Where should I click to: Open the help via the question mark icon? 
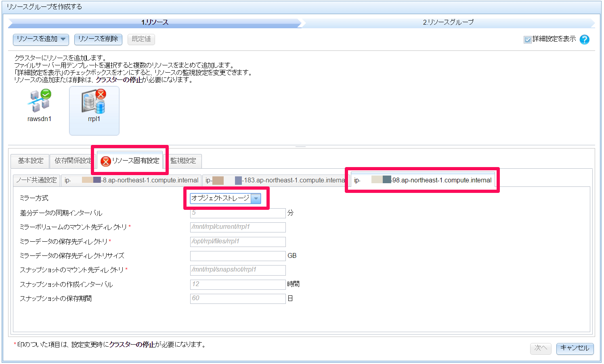pyautogui.click(x=585, y=40)
